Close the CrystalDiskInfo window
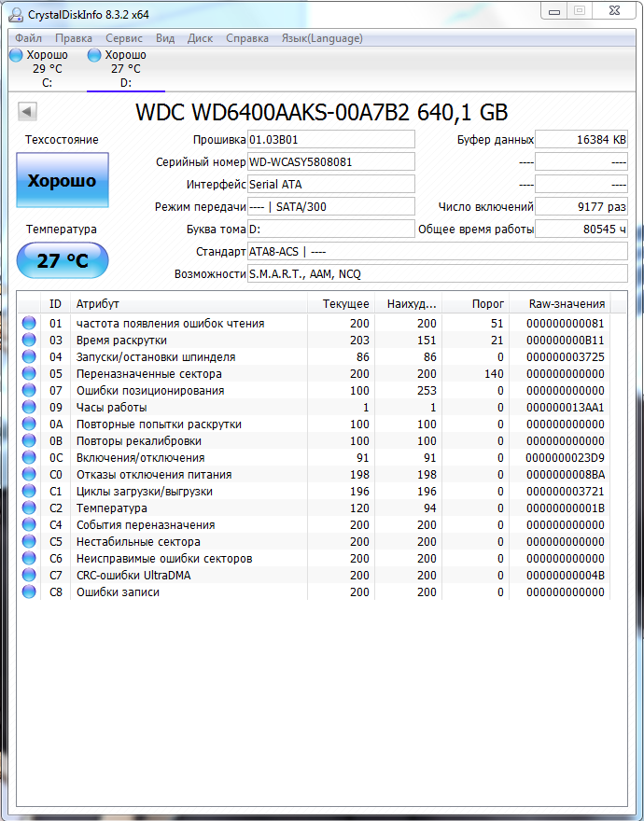 tap(615, 10)
